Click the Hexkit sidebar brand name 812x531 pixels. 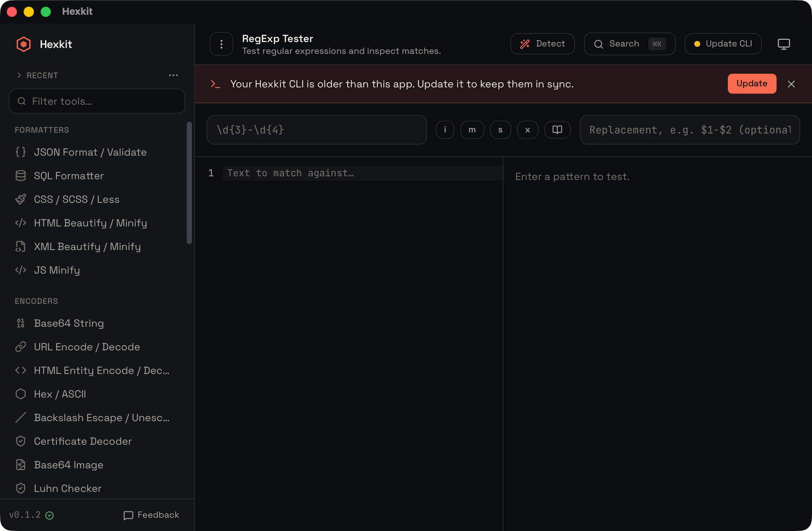click(x=56, y=44)
